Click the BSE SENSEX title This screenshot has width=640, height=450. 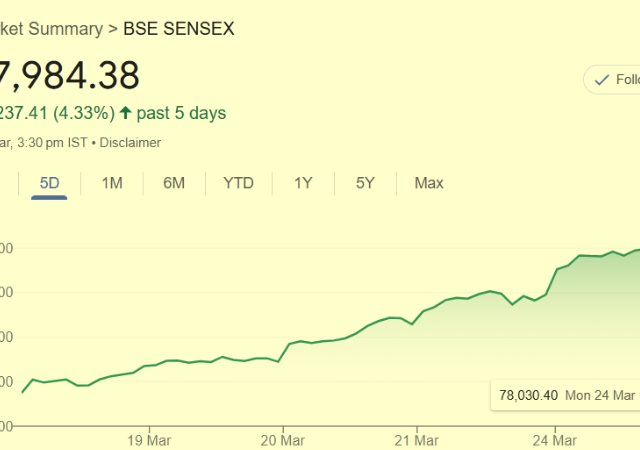coord(179,29)
